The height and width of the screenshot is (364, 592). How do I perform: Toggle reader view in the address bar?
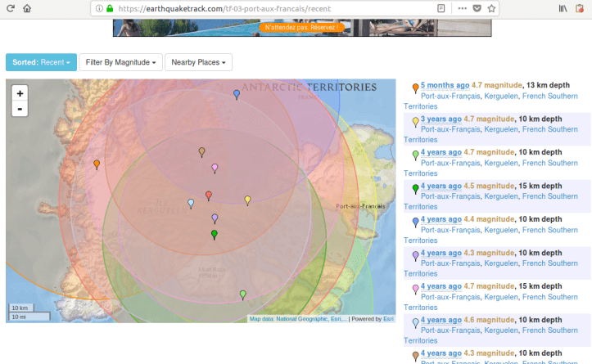point(441,8)
